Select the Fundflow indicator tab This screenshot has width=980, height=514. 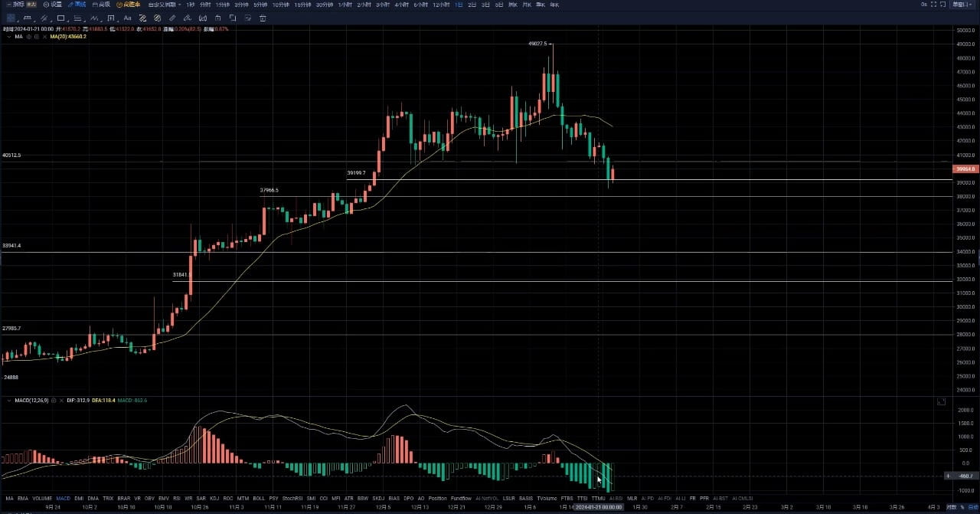point(461,498)
